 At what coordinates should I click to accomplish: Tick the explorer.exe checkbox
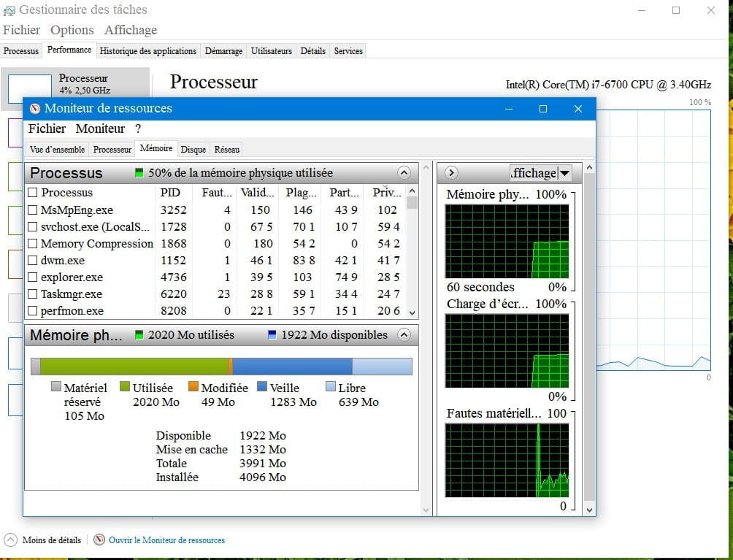(x=33, y=277)
